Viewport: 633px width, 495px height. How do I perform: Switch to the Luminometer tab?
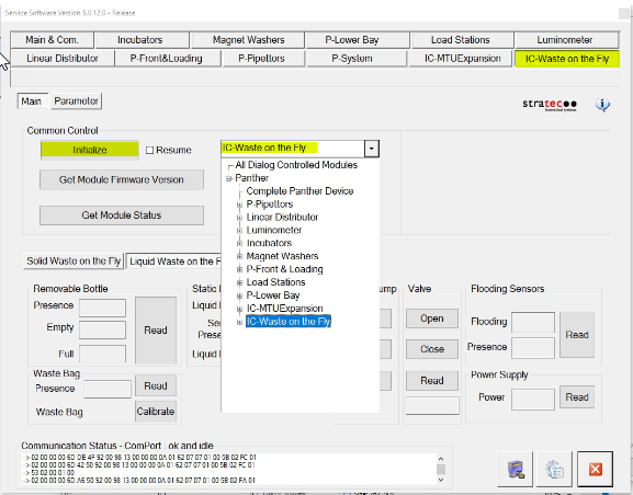(565, 40)
